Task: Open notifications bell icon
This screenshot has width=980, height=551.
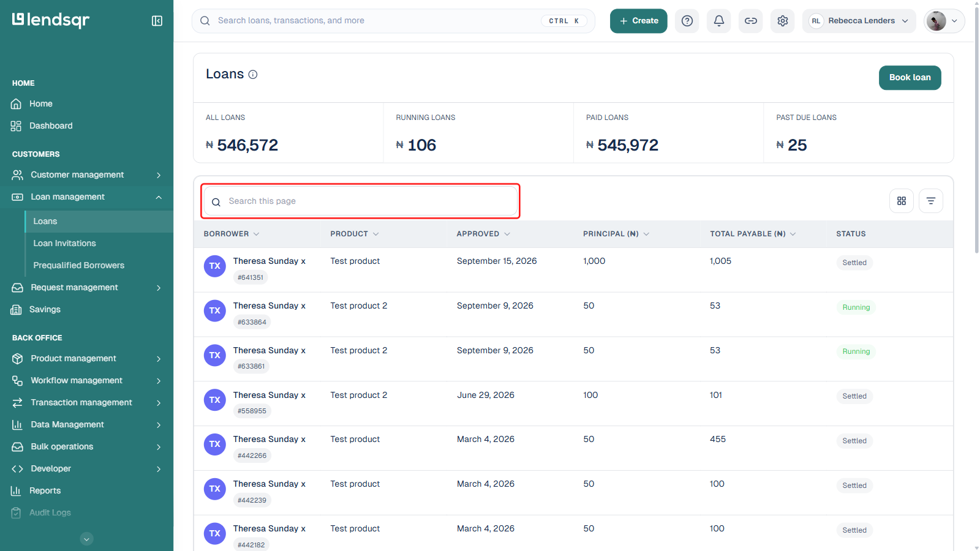Action: click(x=719, y=21)
